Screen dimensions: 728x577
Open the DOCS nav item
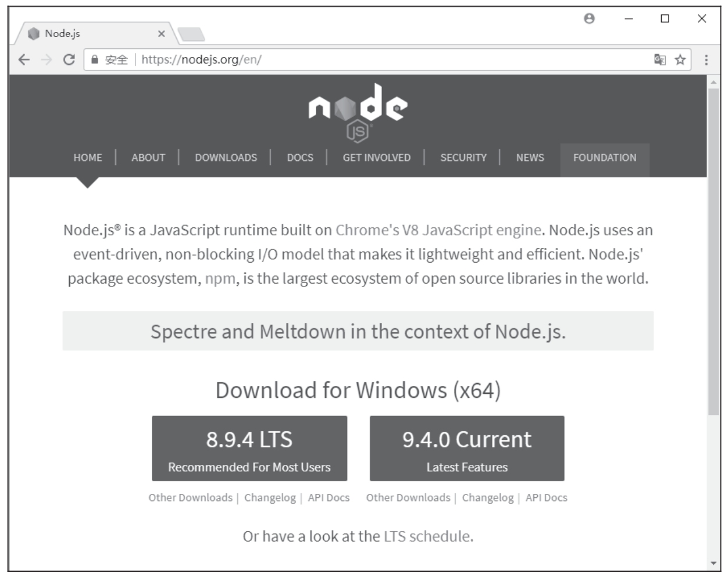300,157
